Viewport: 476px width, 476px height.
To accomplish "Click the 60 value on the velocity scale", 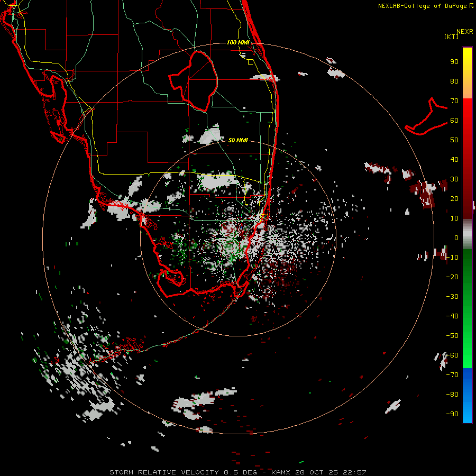I will (454, 121).
